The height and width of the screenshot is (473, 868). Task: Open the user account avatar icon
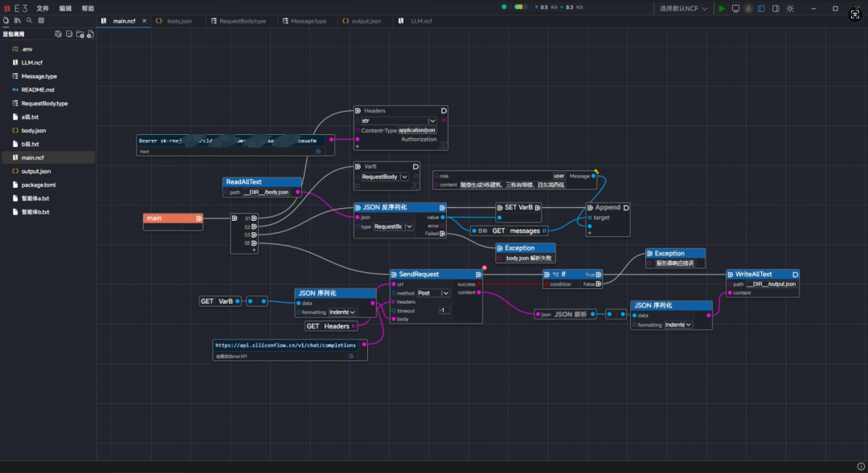tap(748, 8)
